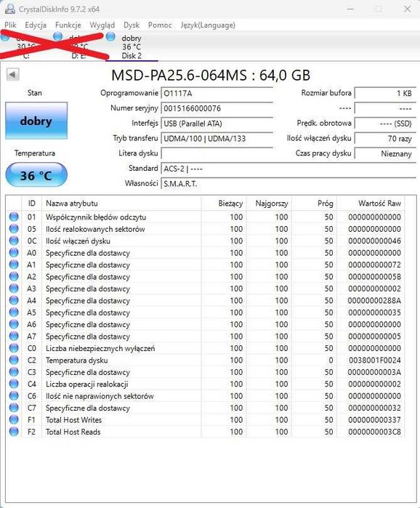Viewport: 420px width, 508px height.
Task: Click the Własności field S.M.A.R.T.
Action: tap(288, 184)
